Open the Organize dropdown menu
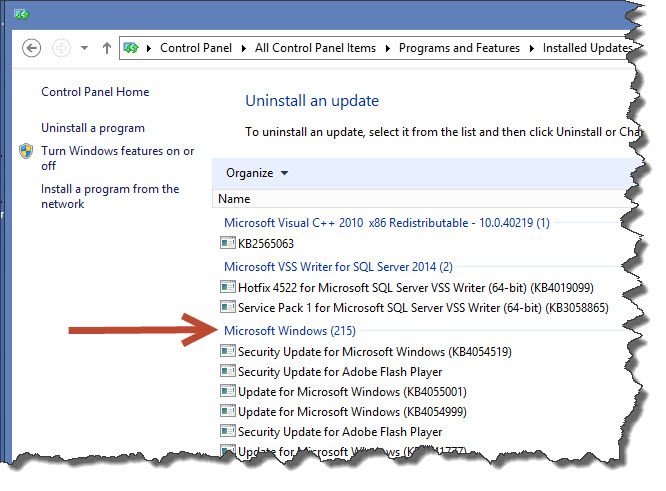This screenshot has height=491, width=666. point(257,173)
